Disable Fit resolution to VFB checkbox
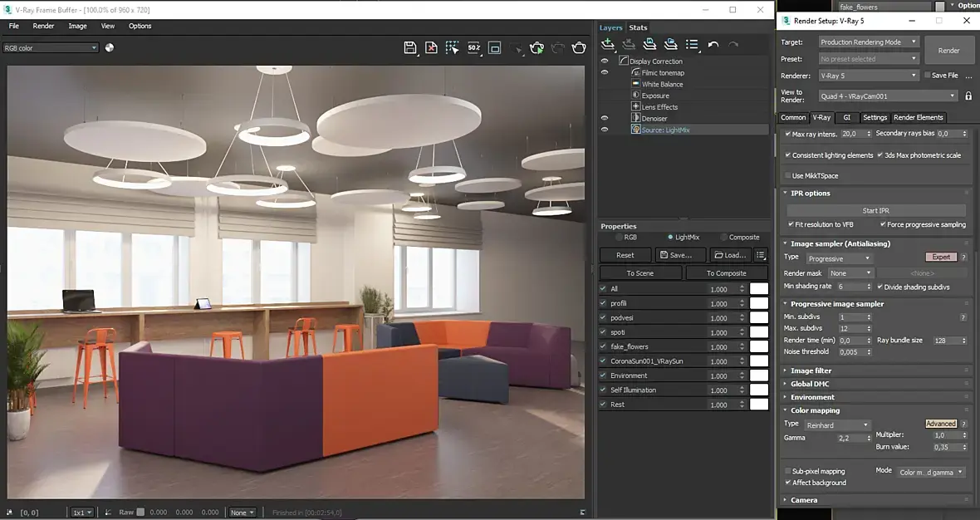Image resolution: width=980 pixels, height=520 pixels. point(791,224)
